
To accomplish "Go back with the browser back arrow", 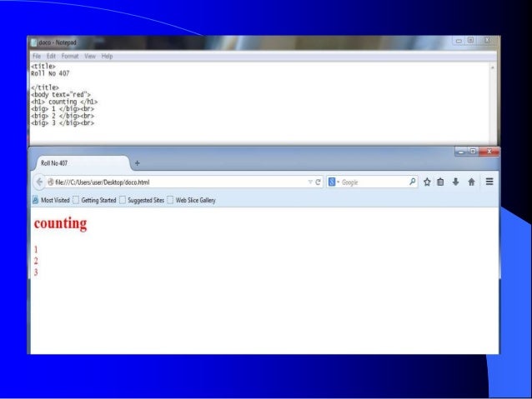I will [39, 182].
